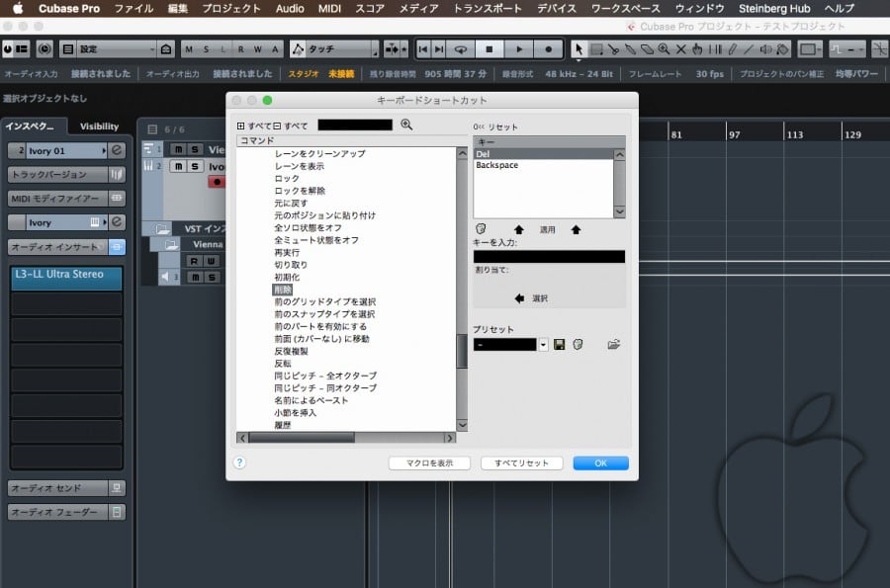890x588 pixels.
Task: Click the キーを入力 key input field
Action: (549, 256)
